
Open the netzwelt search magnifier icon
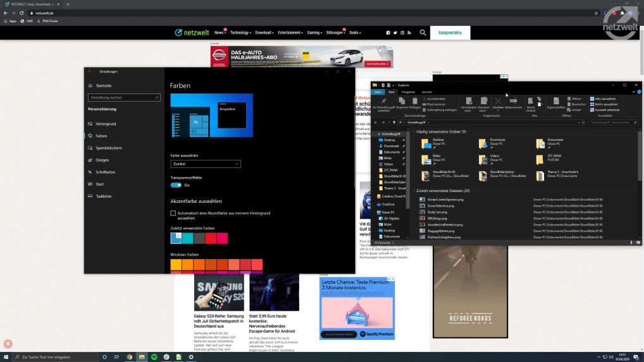pos(423,32)
